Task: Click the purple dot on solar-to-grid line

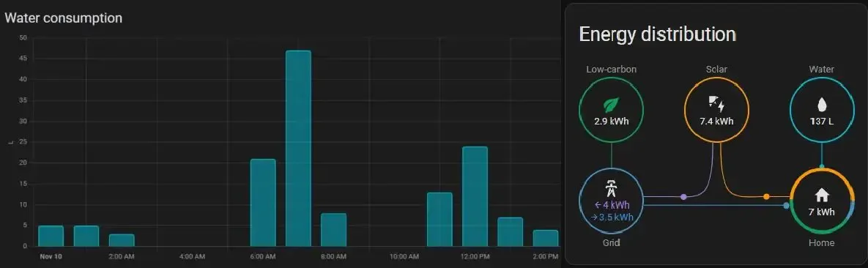Action: (x=683, y=196)
